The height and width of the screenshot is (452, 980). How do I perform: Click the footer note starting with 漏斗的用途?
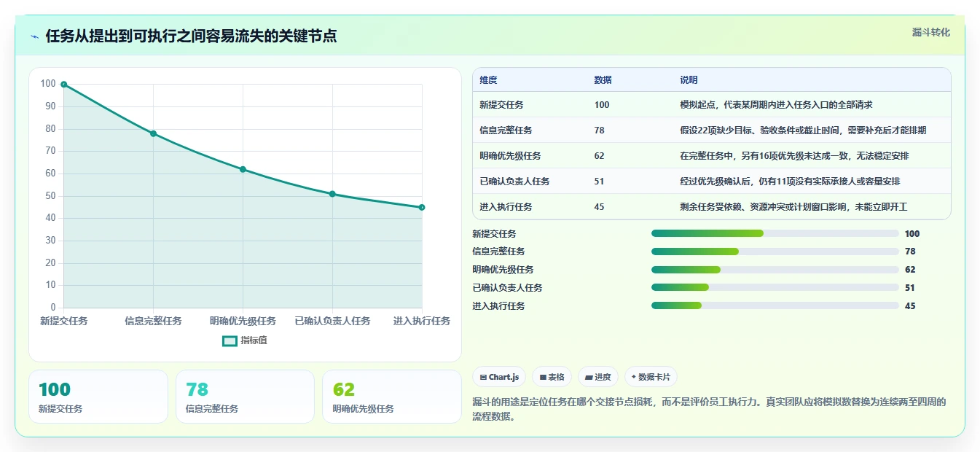pos(709,410)
